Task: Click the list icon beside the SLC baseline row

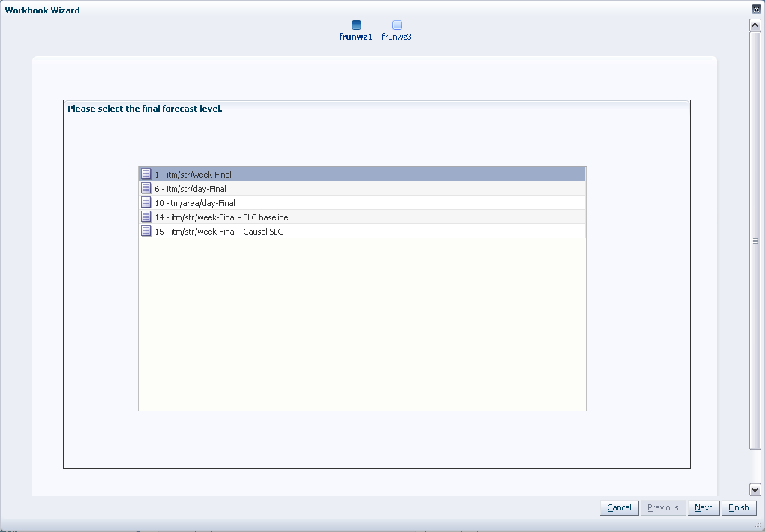Action: point(146,216)
